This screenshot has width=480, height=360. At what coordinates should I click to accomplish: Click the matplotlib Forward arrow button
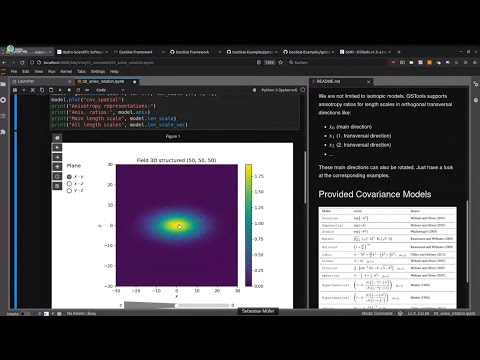(57, 157)
